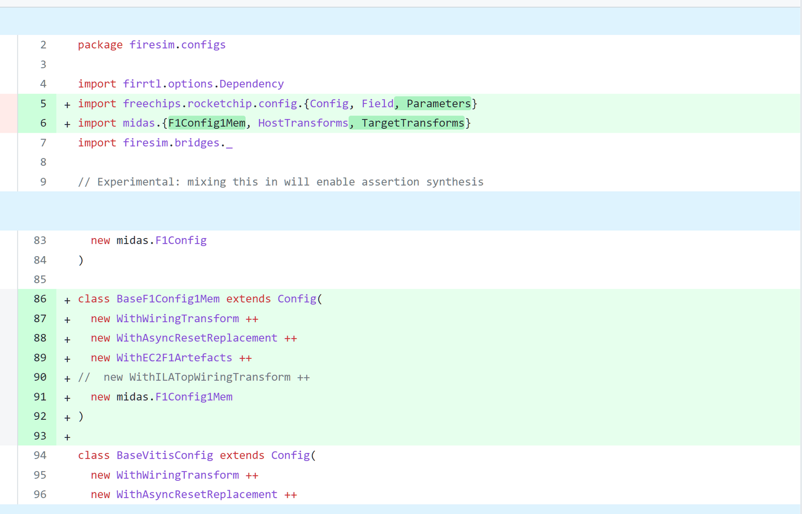Click line number 4 in the diff
This screenshot has width=812, height=514.
43,84
